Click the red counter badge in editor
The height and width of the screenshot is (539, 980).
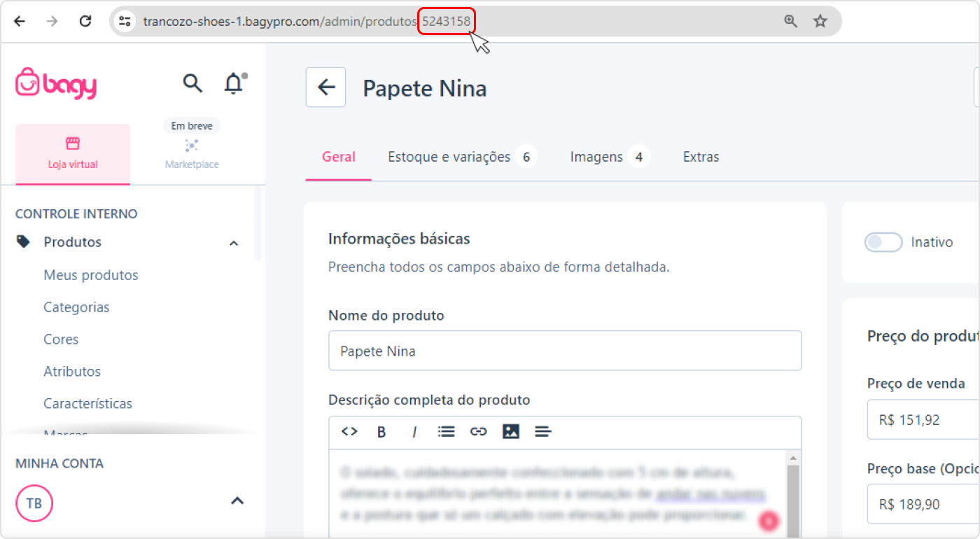(769, 520)
